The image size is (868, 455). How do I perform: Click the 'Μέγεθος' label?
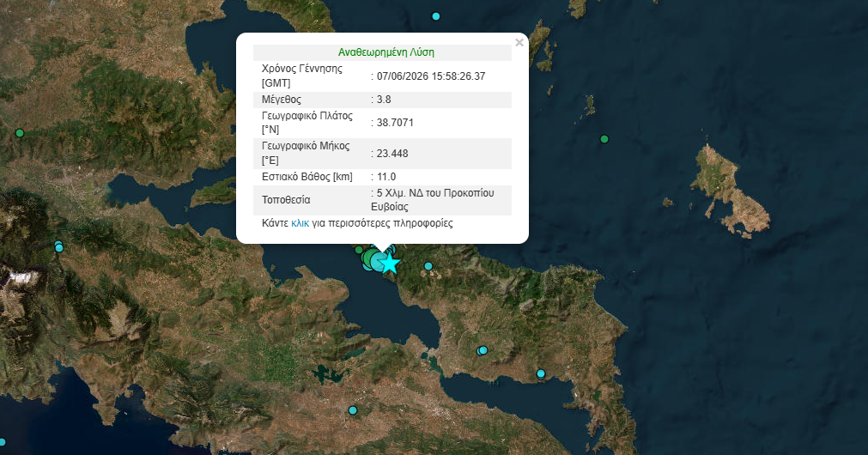[282, 100]
